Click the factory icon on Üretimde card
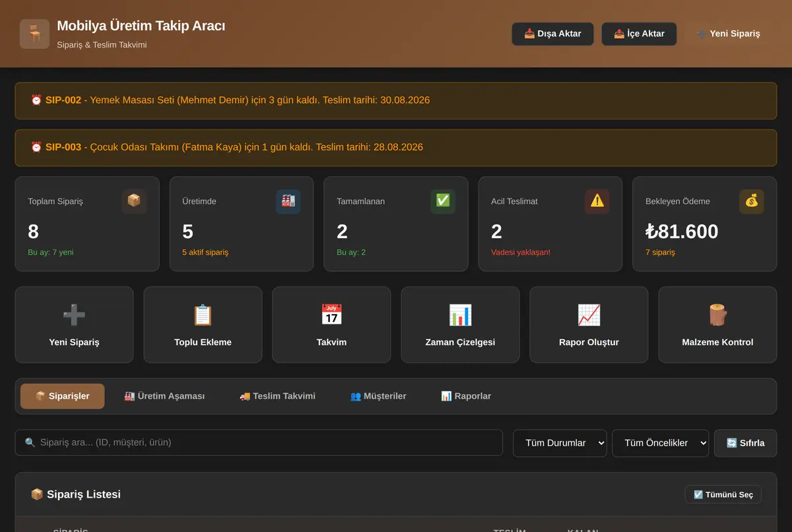This screenshot has width=792, height=532. pyautogui.click(x=288, y=201)
